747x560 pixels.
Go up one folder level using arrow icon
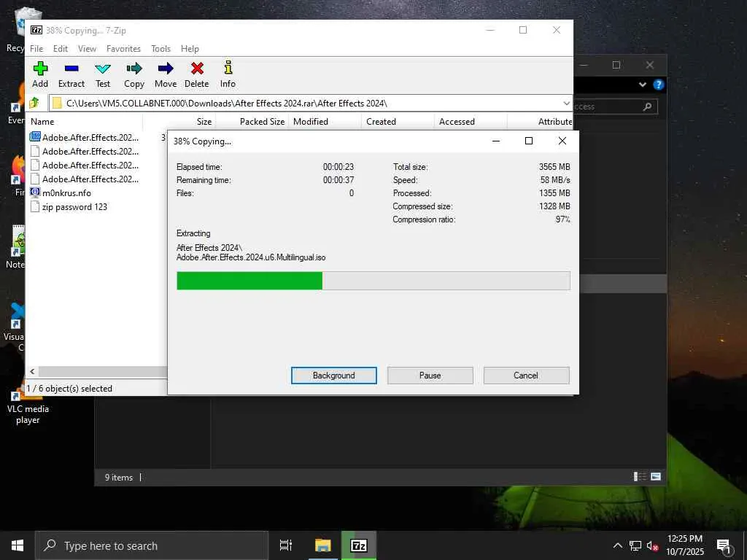coord(34,103)
